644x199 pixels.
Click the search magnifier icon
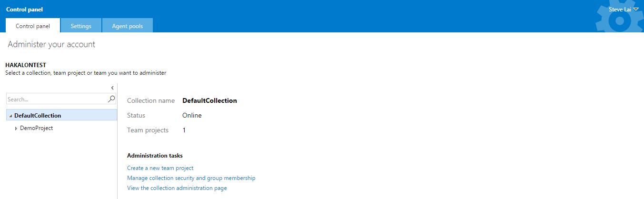[x=112, y=99]
